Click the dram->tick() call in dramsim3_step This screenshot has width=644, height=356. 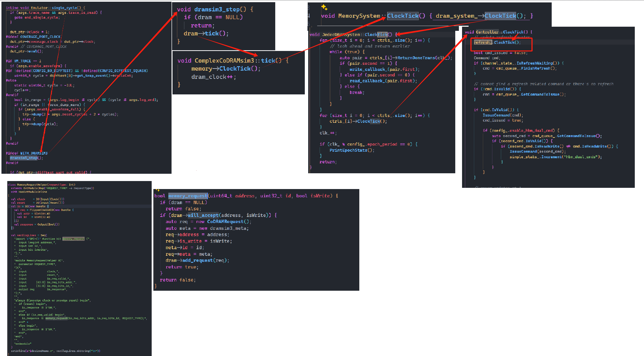pos(206,33)
